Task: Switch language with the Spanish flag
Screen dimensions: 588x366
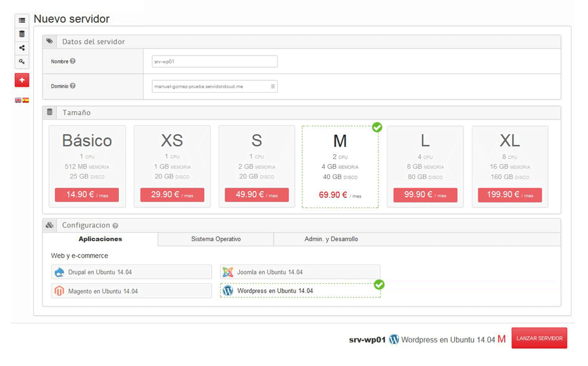Action: [25, 100]
